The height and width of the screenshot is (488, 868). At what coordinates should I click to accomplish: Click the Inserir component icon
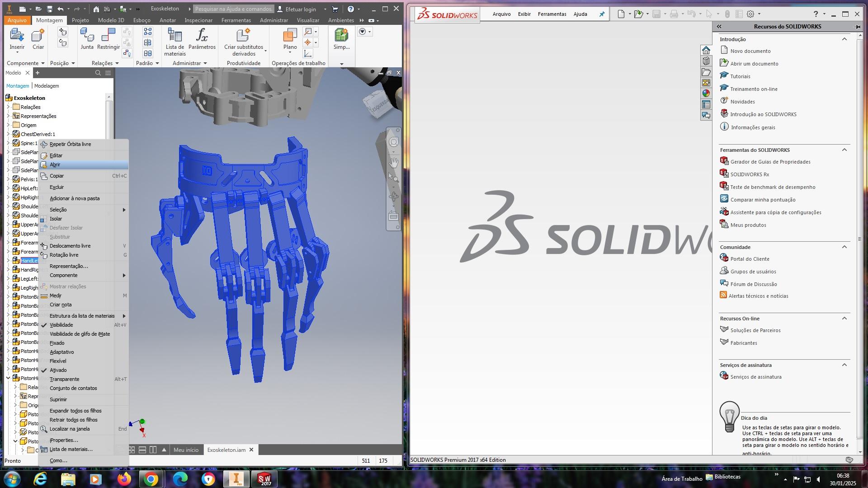pos(17,36)
